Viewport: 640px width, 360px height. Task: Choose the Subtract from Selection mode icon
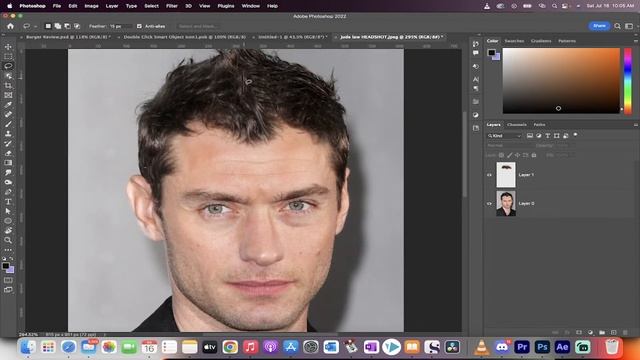click(x=67, y=26)
